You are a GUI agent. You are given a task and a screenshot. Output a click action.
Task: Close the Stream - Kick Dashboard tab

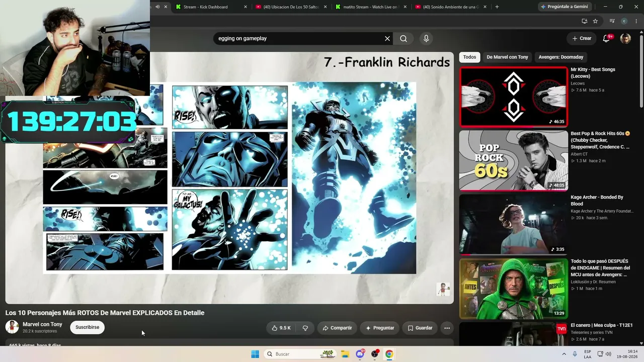tap(246, 7)
